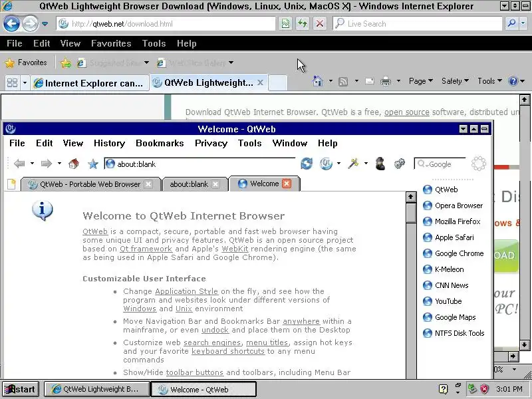Add page to Favorites Bar icon

pos(66,63)
